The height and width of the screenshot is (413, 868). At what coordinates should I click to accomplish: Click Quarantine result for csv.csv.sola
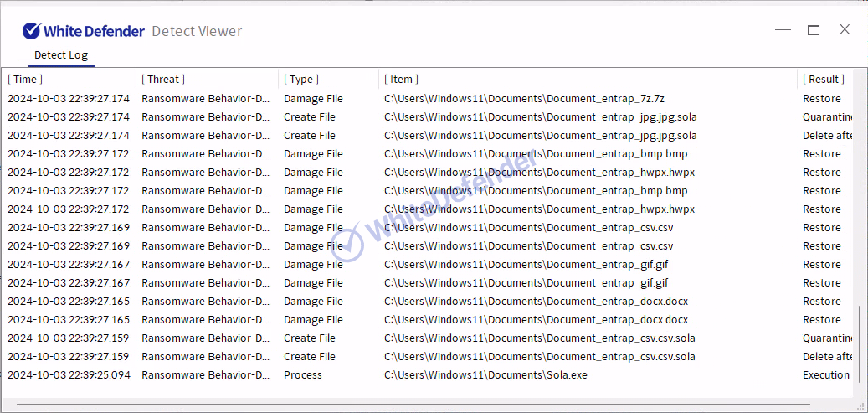[828, 338]
